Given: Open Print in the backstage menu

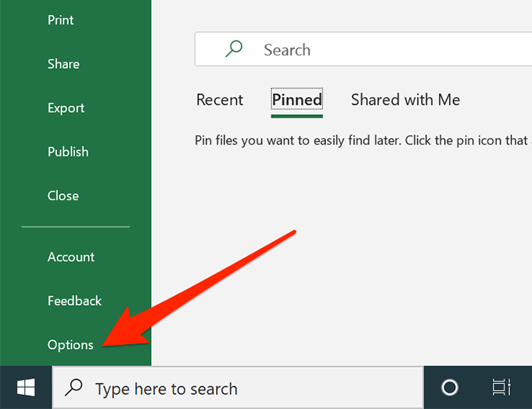Looking at the screenshot, I should click(x=61, y=20).
